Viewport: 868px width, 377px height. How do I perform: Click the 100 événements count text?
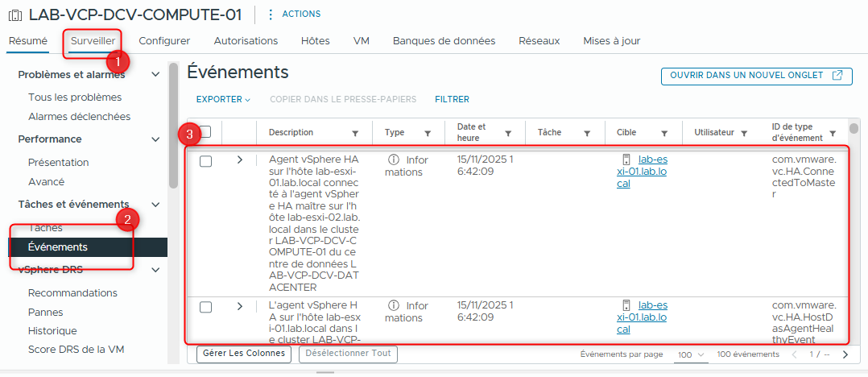[748, 354]
